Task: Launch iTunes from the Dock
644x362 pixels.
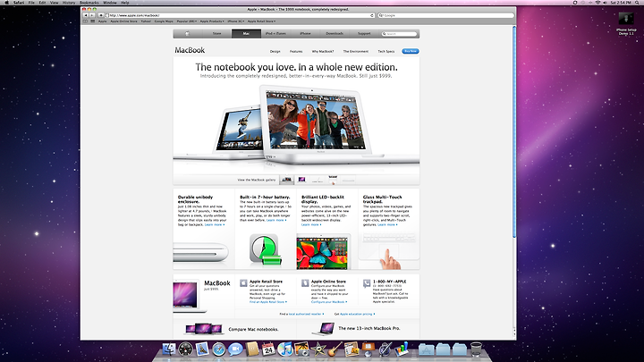Action: pyautogui.click(x=285, y=349)
